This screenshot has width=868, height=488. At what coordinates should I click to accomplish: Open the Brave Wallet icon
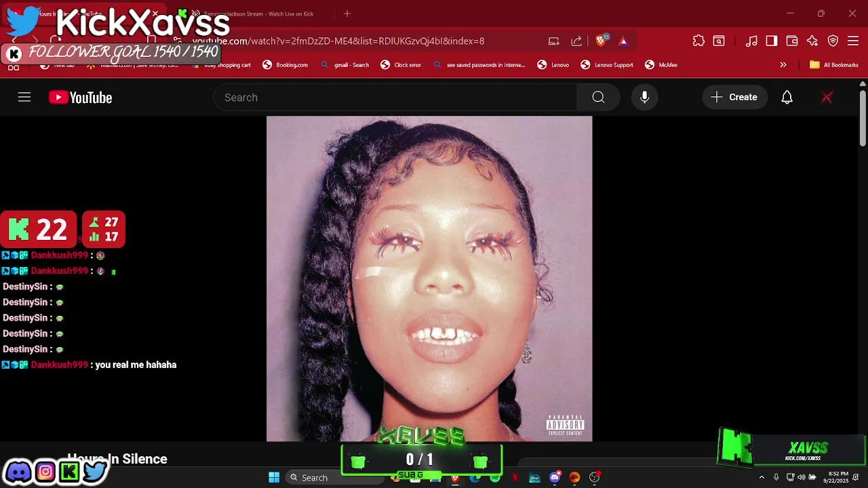click(792, 41)
